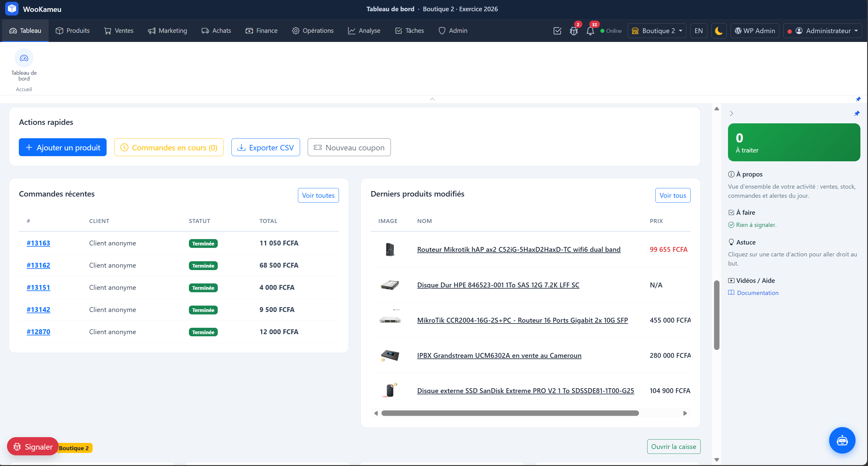Open IPBX Grandstream UCM6302A product link
Screen dimensions: 868x466
click(x=499, y=355)
